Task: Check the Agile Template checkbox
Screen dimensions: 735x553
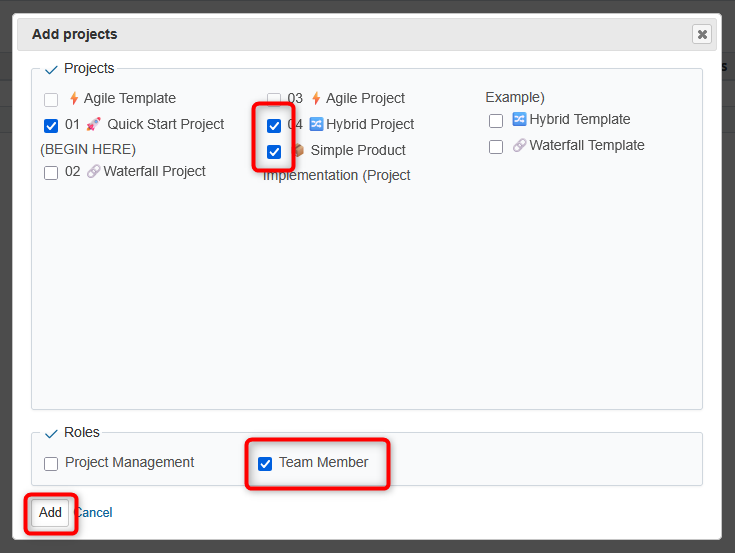Action: tap(51, 100)
